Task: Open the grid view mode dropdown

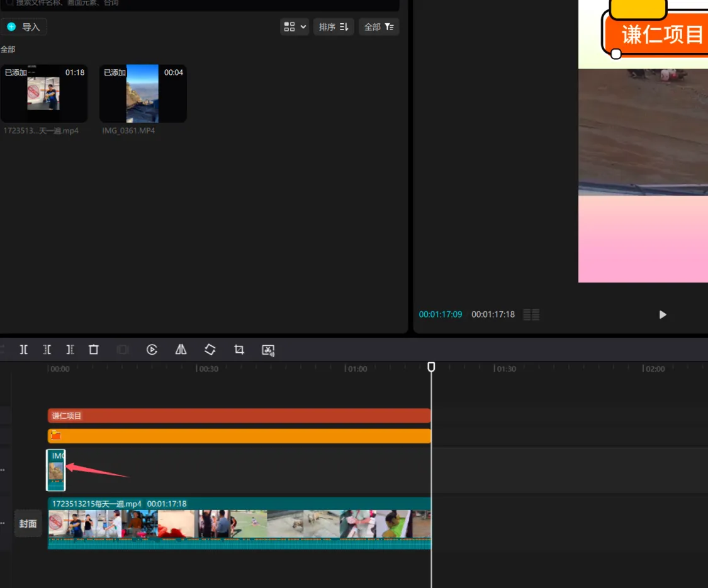Action: point(295,27)
